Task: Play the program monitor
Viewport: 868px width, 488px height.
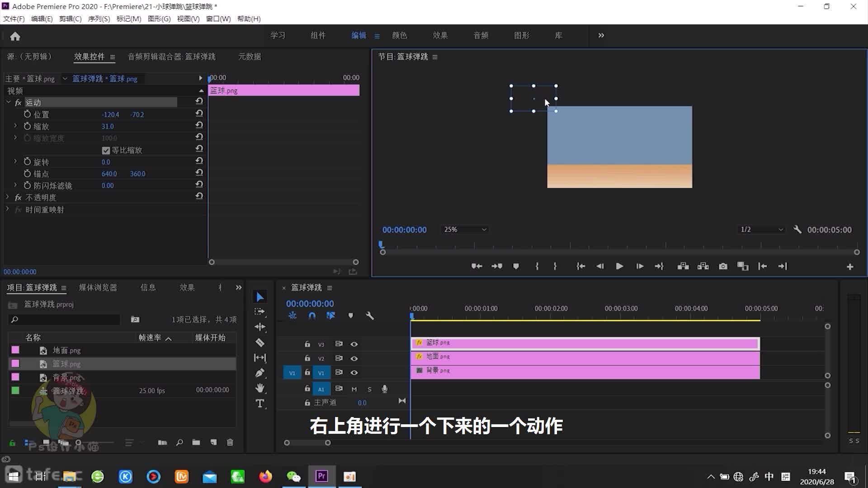Action: (x=619, y=266)
